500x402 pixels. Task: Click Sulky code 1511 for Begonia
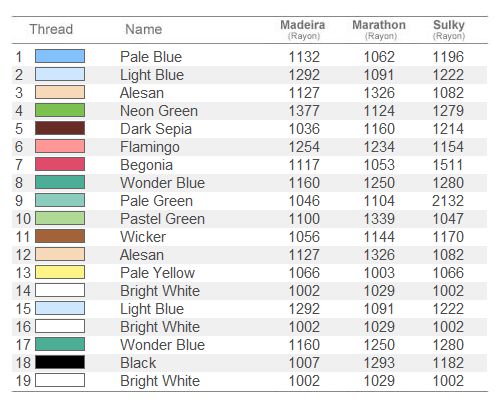pos(448,165)
